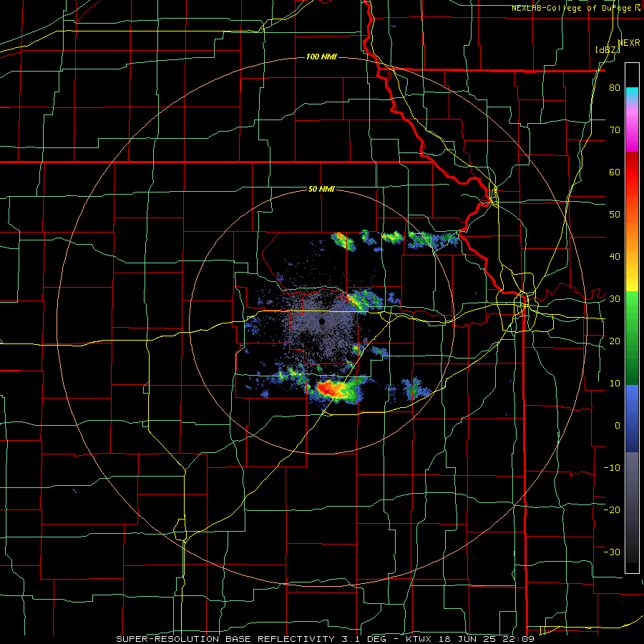This screenshot has height=644, width=644.
Task: Click the 40 value on dBZ scale
Action: coord(615,257)
